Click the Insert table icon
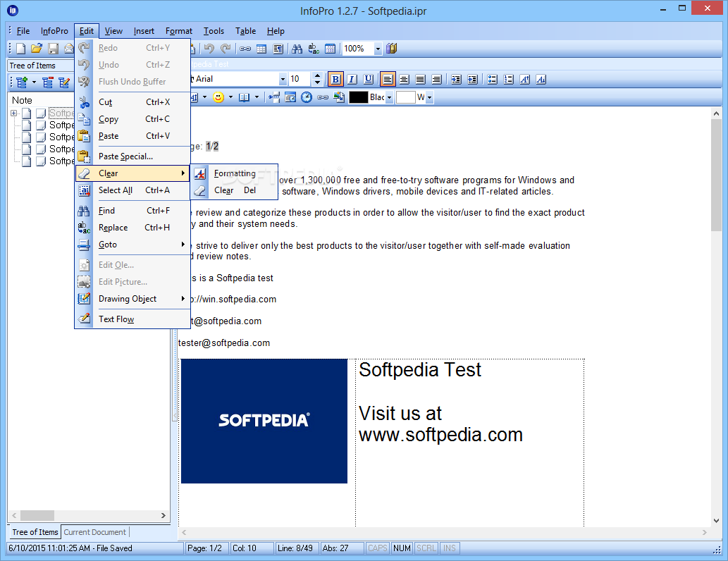Image resolution: width=728 pixels, height=561 pixels. click(261, 49)
